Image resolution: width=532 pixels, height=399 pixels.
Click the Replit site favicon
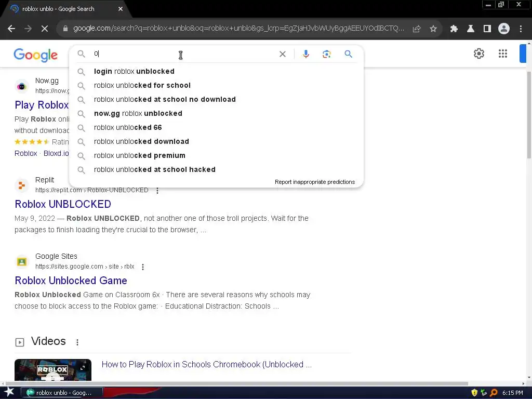coord(22,185)
